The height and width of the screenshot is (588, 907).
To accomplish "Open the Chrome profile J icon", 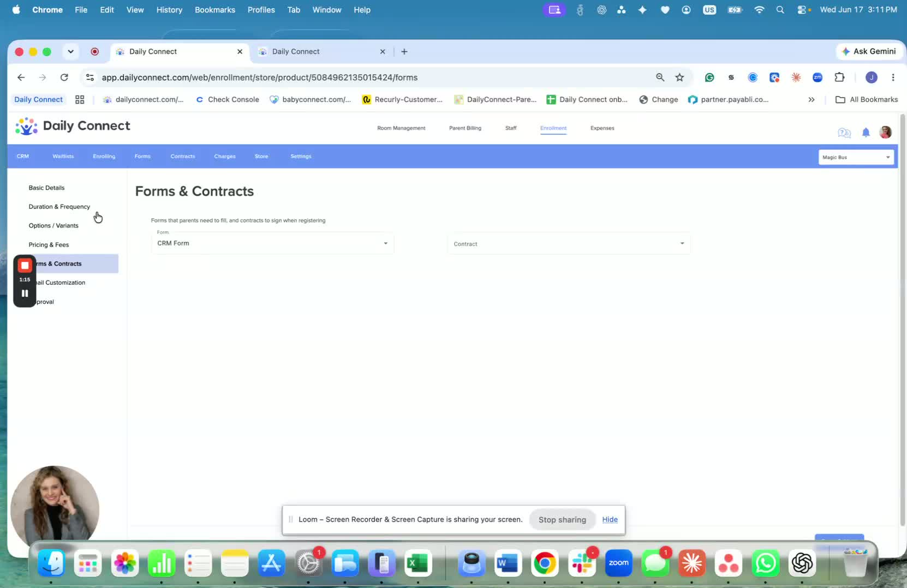I will 871,77.
